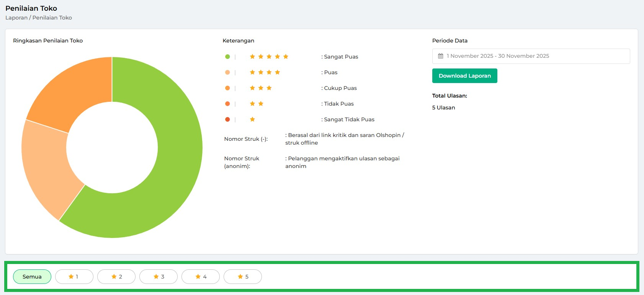Click the single star for Sangat Tidak Puas
The height and width of the screenshot is (295, 644).
(x=252, y=119)
